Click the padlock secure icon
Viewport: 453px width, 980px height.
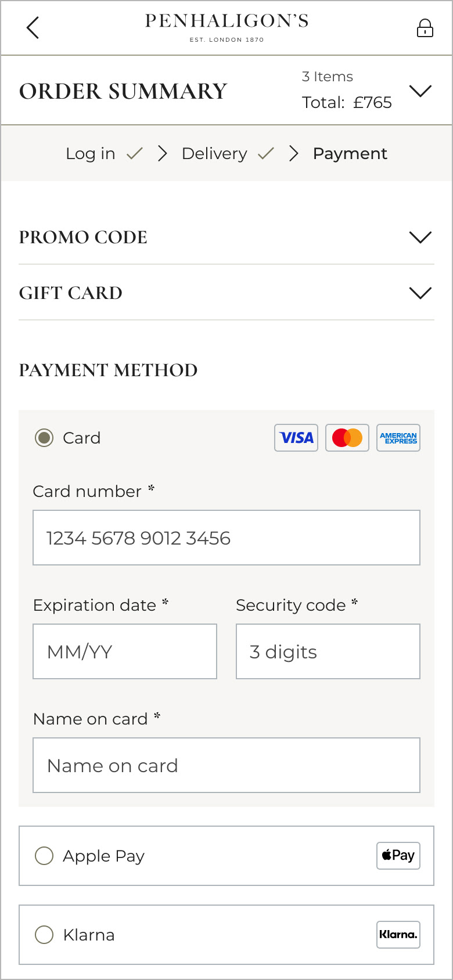425,28
